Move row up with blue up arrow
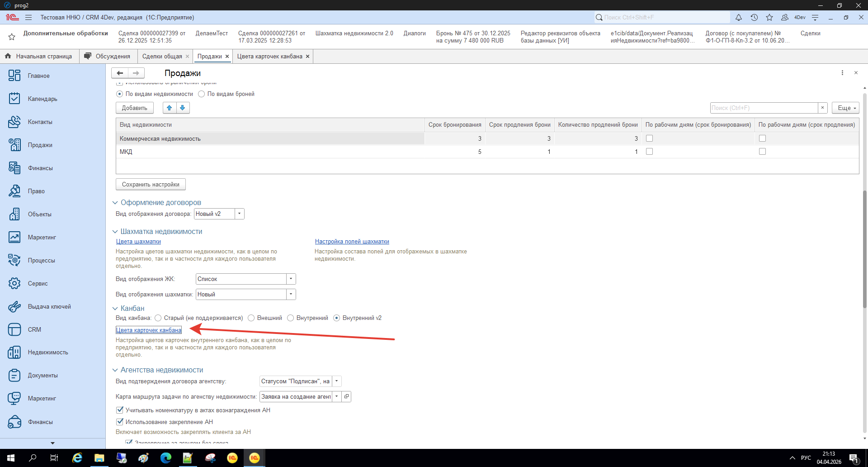Image resolution: width=868 pixels, height=467 pixels. pyautogui.click(x=169, y=108)
